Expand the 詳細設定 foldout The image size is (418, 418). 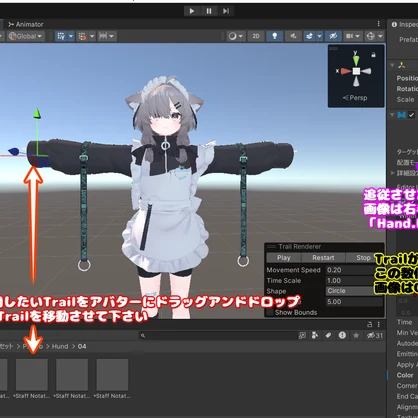coord(393,173)
